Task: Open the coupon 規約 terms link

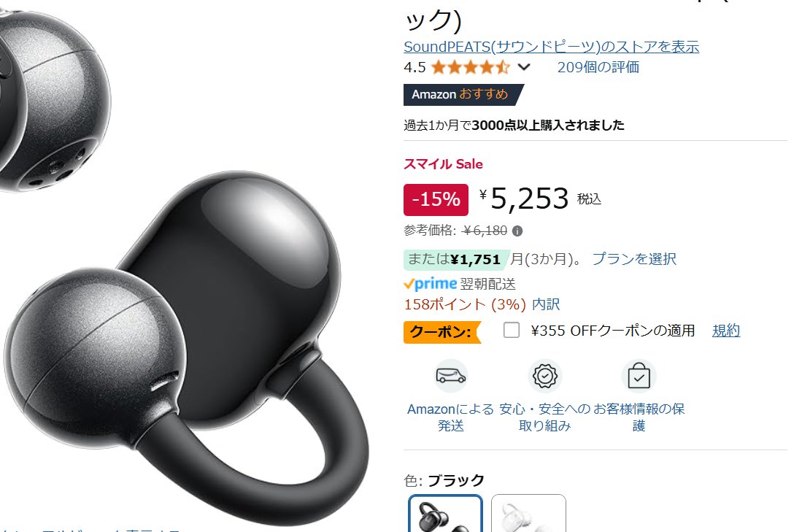Action: coord(726,331)
